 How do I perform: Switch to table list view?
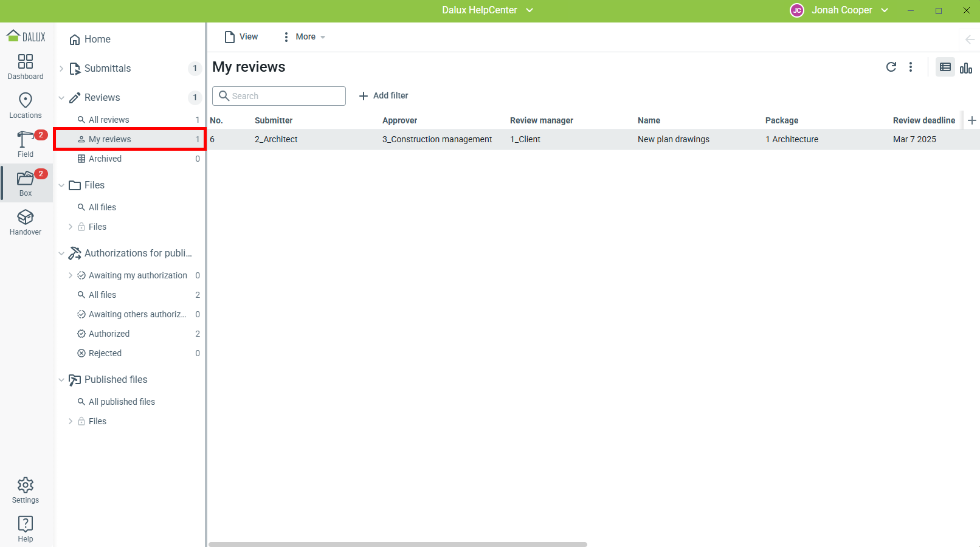[x=945, y=67]
